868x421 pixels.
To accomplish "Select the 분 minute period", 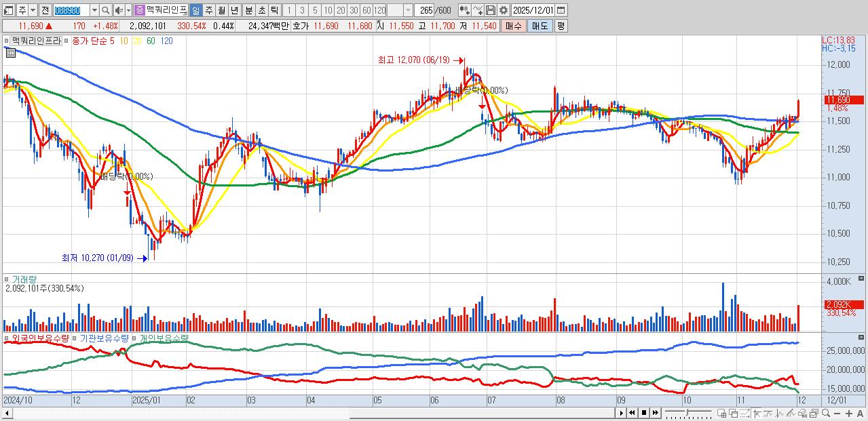I will coord(248,10).
